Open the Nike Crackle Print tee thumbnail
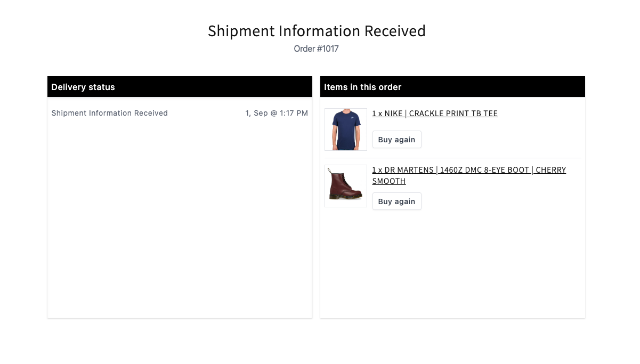This screenshot has height=364, width=640. click(x=346, y=130)
